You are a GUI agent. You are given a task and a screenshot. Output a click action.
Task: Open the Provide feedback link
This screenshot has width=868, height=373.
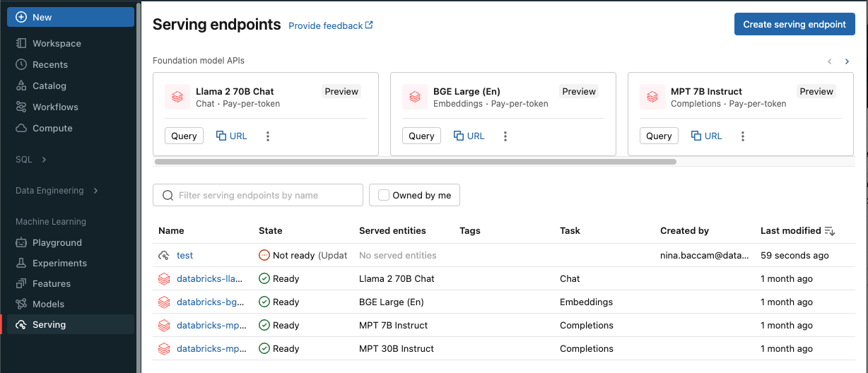[330, 26]
